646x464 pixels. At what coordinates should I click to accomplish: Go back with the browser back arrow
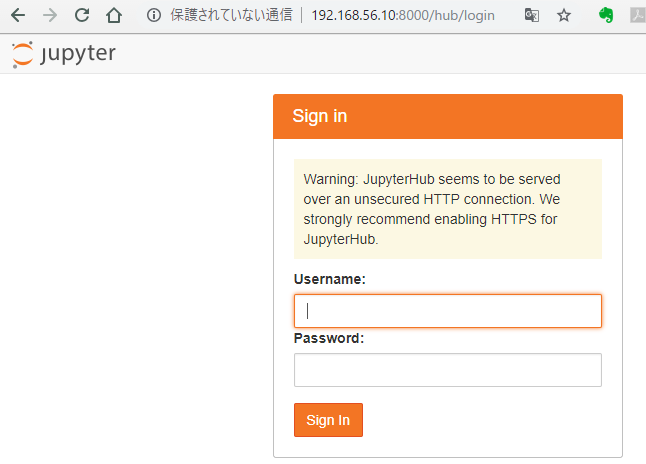18,15
